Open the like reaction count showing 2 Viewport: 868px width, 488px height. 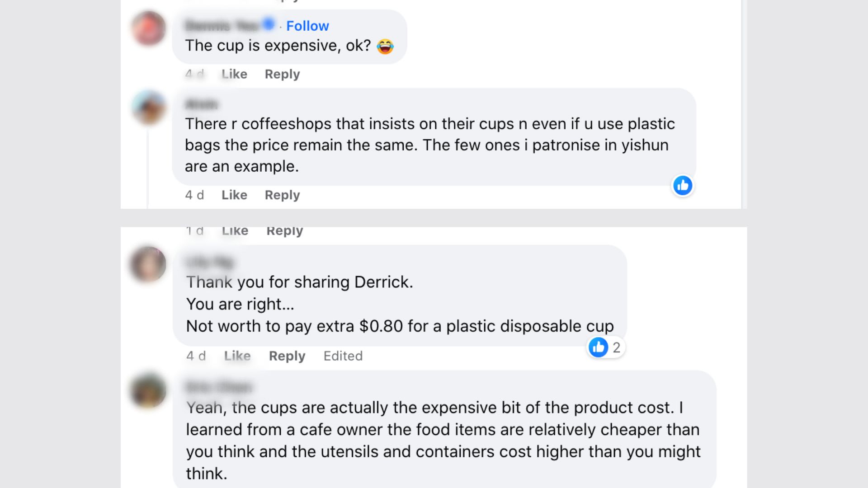(x=606, y=347)
